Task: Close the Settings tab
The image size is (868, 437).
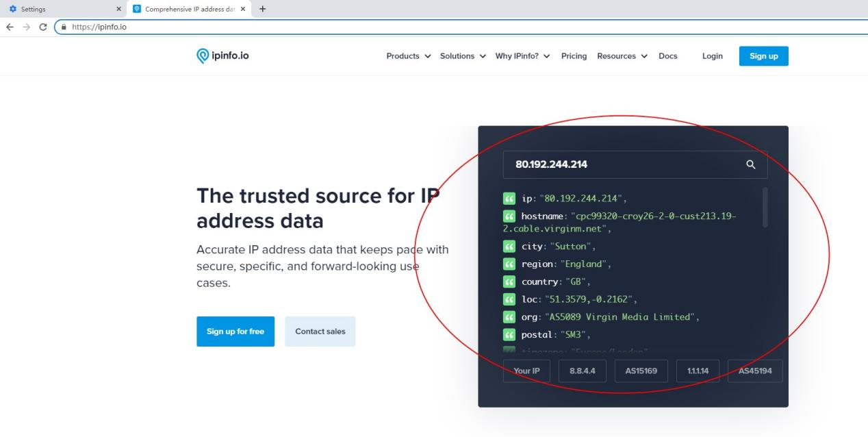Action: (118, 9)
